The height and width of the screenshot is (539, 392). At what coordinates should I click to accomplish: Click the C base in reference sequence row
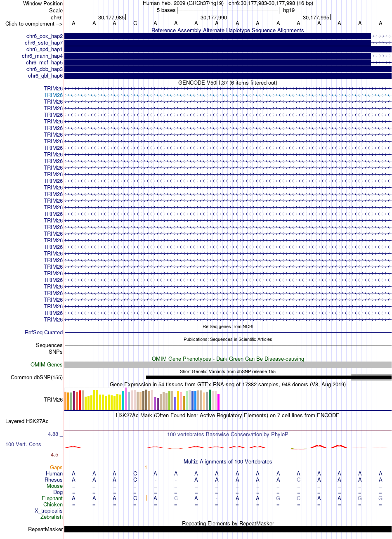tap(135, 24)
